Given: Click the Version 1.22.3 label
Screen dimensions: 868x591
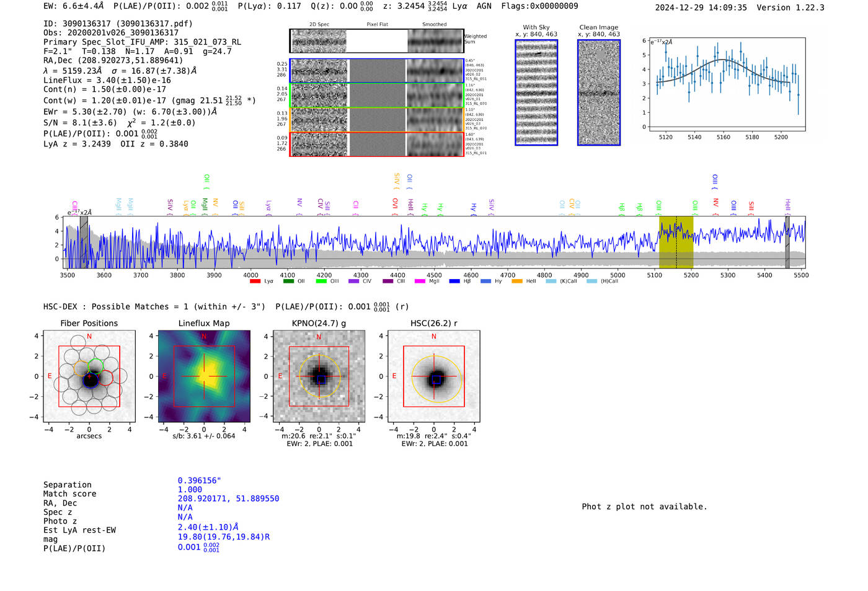Looking at the screenshot, I should (790, 8).
